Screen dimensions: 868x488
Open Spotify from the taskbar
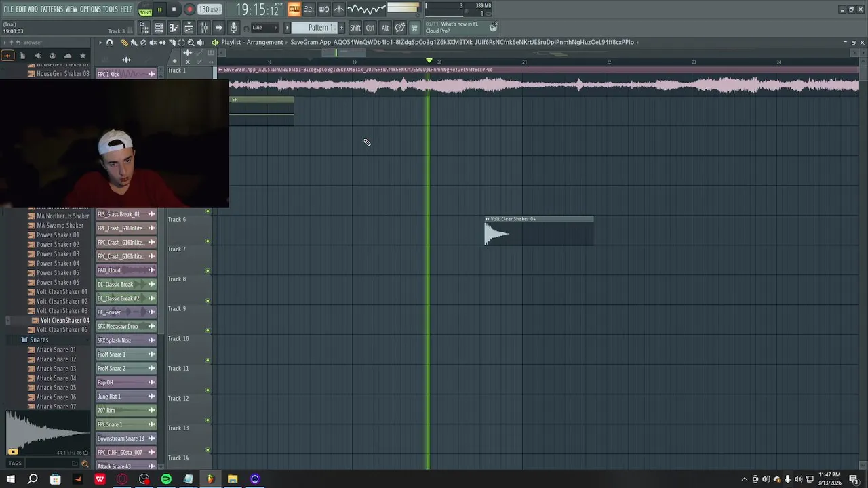point(166,479)
